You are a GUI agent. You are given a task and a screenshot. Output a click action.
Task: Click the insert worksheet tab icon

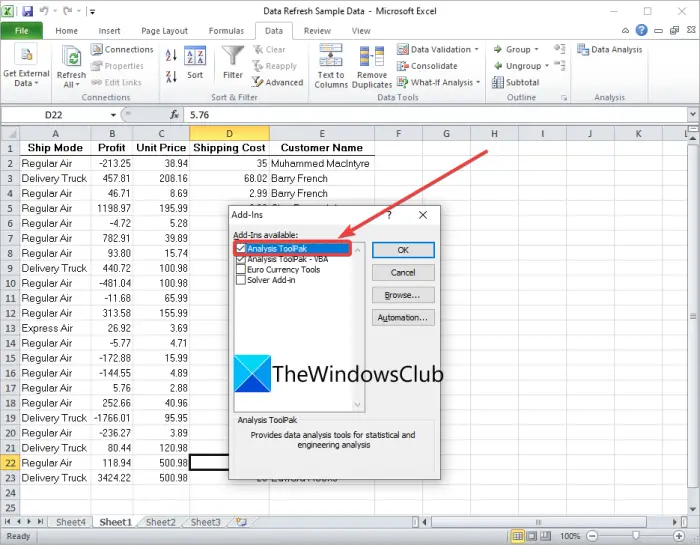point(242,521)
